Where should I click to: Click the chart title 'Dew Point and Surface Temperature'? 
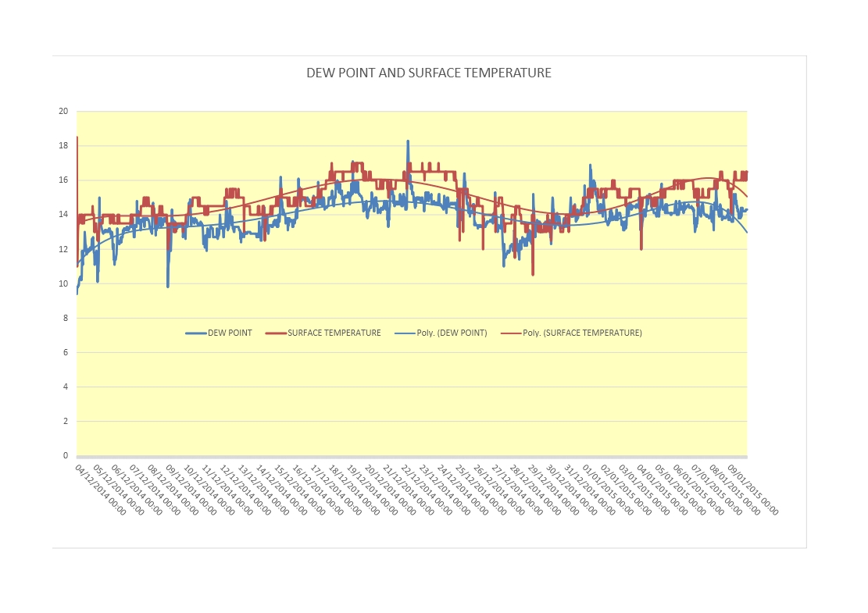click(428, 73)
